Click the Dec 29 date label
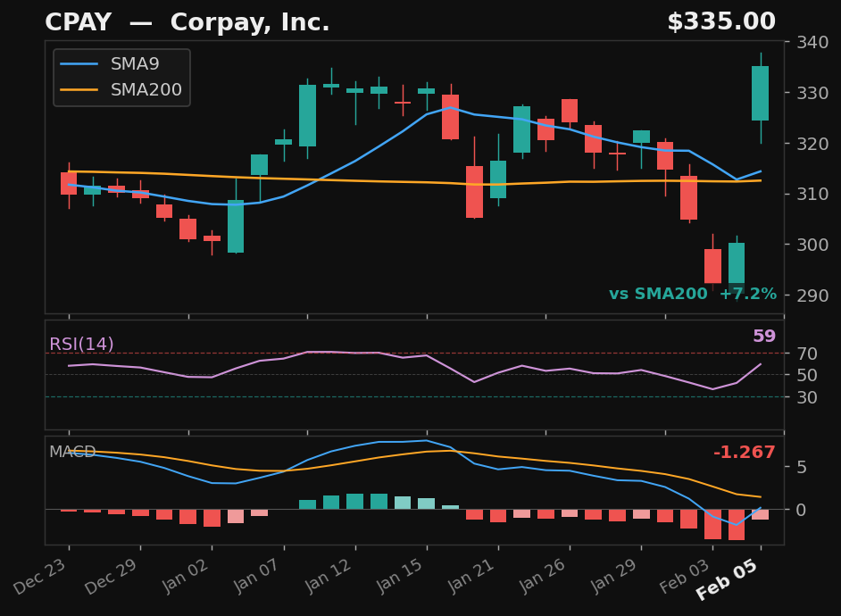This screenshot has width=841, height=616. pyautogui.click(x=112, y=575)
